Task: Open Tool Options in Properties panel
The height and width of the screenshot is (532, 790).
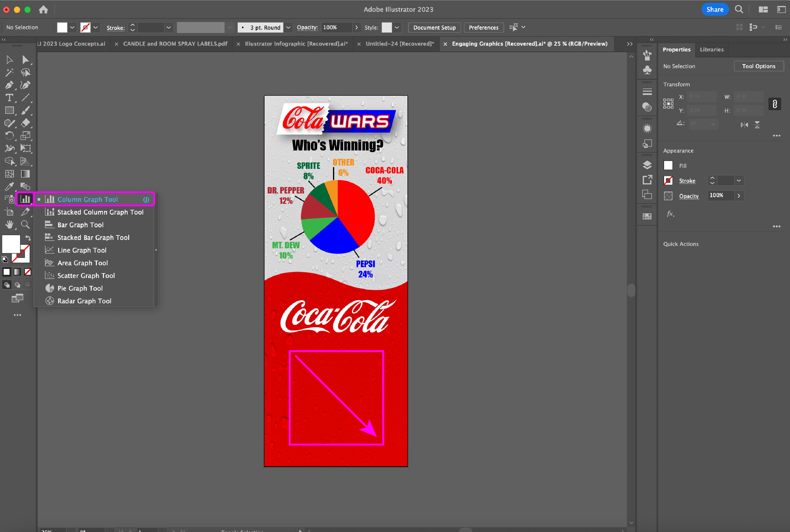Action: [x=758, y=66]
